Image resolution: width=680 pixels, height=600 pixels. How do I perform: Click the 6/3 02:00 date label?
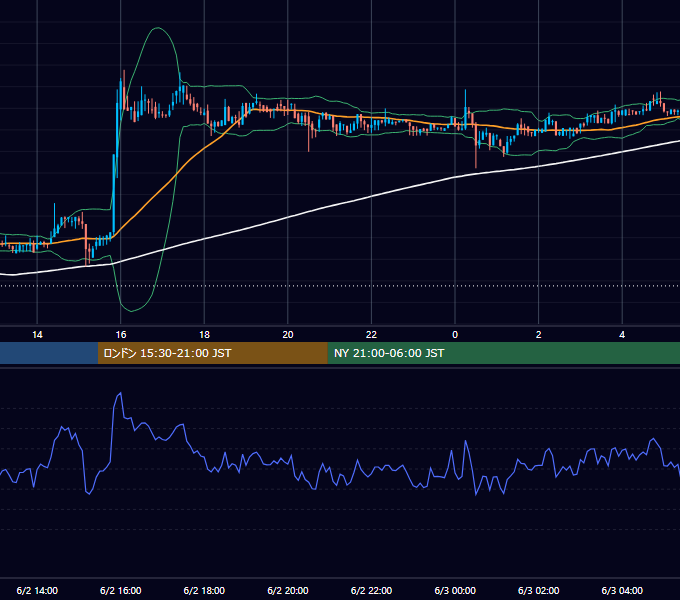(539, 590)
